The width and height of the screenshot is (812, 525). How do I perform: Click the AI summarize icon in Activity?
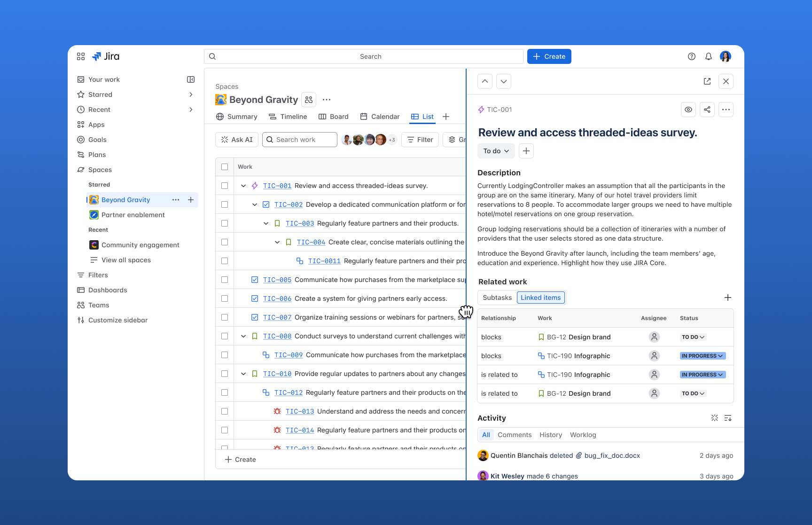(715, 418)
